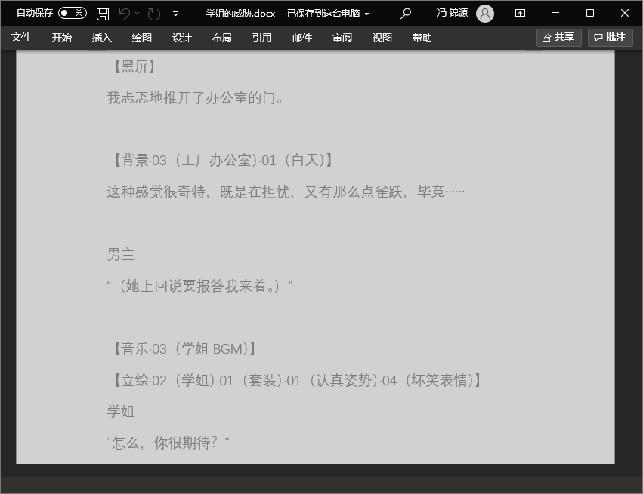
Task: Click the speaker name 男主
Action: 121,254
